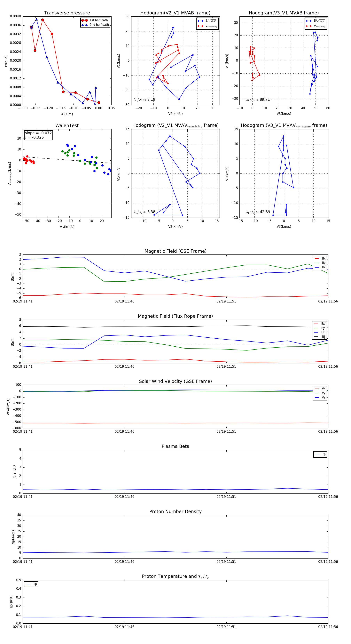This screenshot has height=644, width=351.
Task: Click '02/19 11:56' tick under temperature plot
Action: pos(328,627)
